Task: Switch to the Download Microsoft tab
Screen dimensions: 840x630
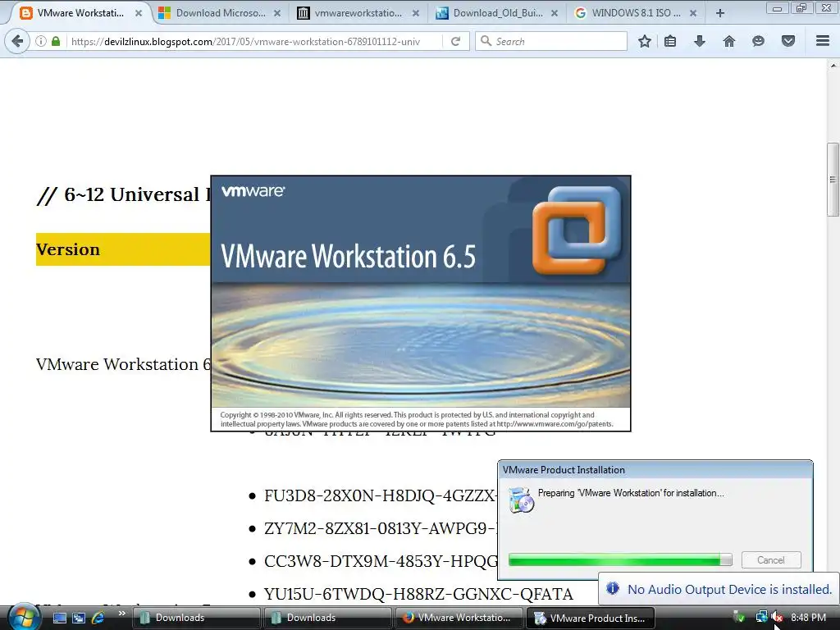Action: pos(220,13)
